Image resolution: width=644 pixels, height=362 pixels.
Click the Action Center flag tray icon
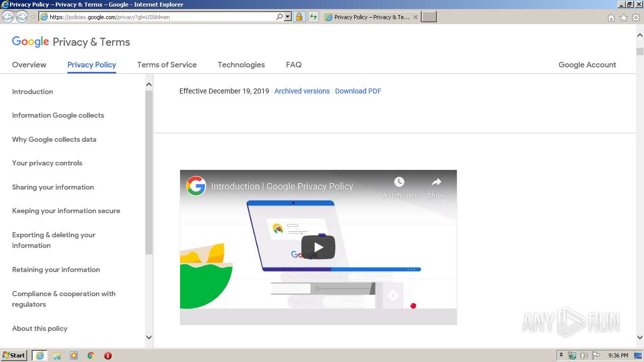point(596,355)
